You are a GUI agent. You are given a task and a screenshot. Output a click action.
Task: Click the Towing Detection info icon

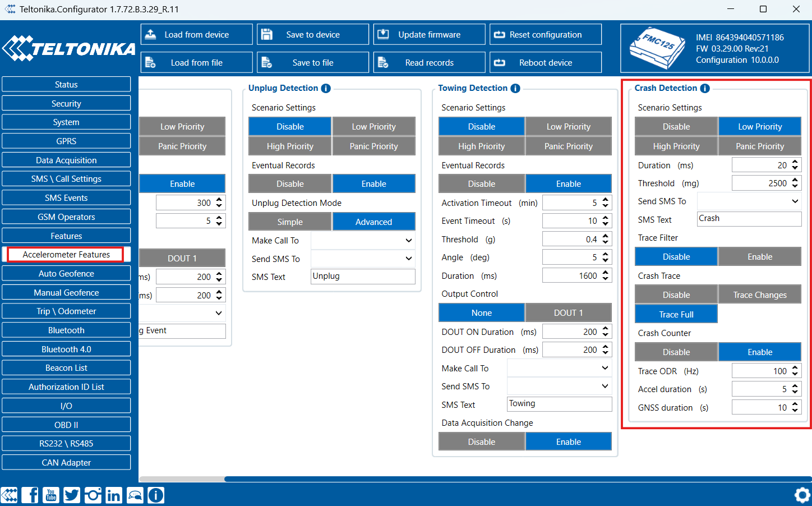(x=515, y=88)
